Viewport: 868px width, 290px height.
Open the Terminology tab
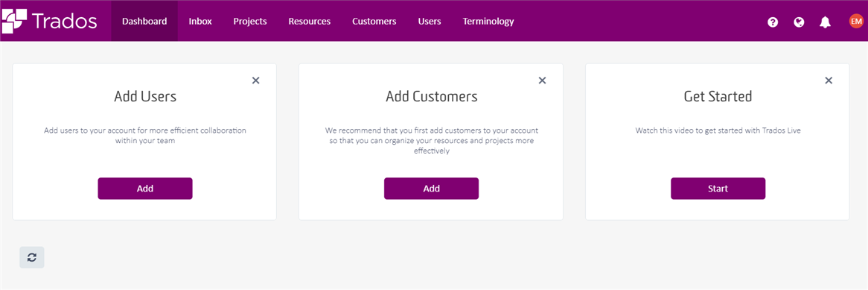click(x=488, y=21)
